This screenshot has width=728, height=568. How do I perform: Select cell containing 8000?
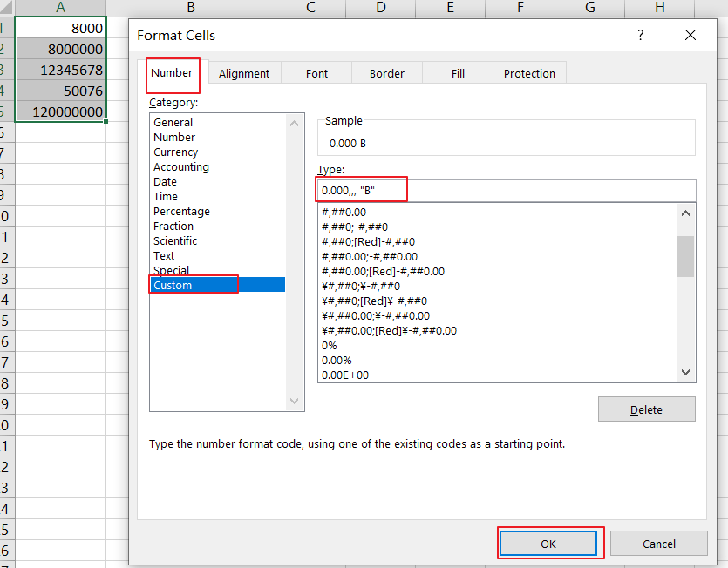pos(59,28)
